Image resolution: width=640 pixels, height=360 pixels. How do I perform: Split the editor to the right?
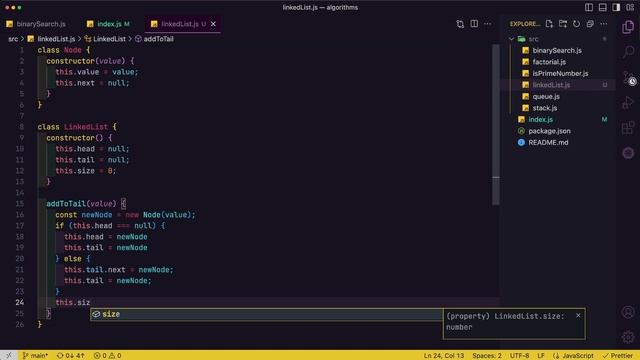(474, 24)
